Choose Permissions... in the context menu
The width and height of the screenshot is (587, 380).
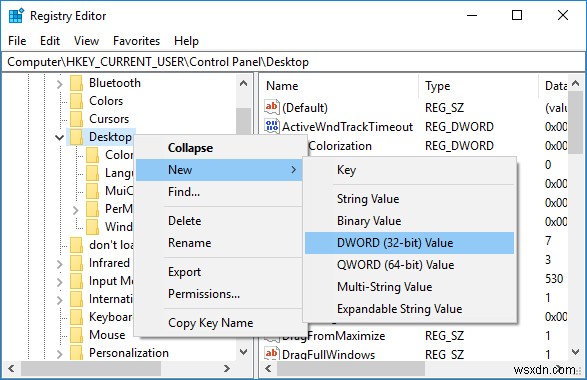(x=219, y=294)
